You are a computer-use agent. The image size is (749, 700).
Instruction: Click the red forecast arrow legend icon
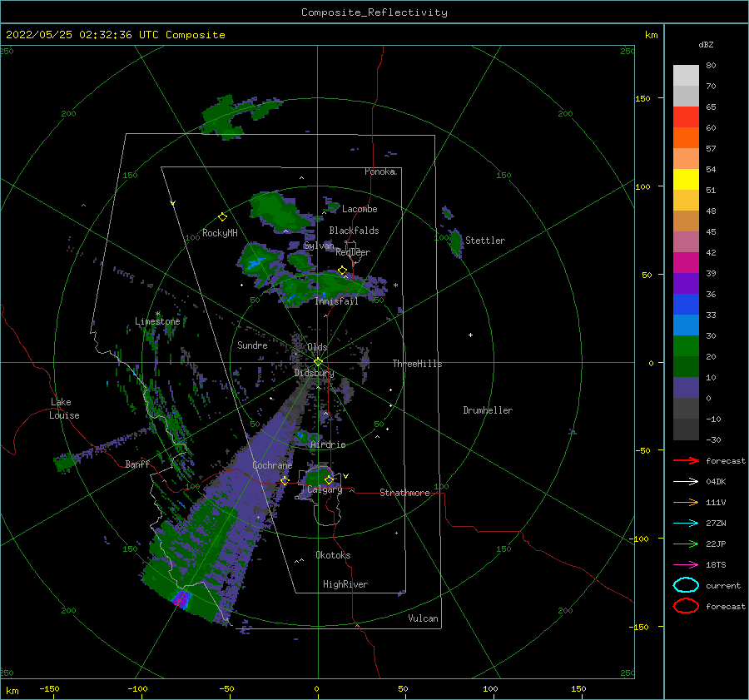(686, 460)
